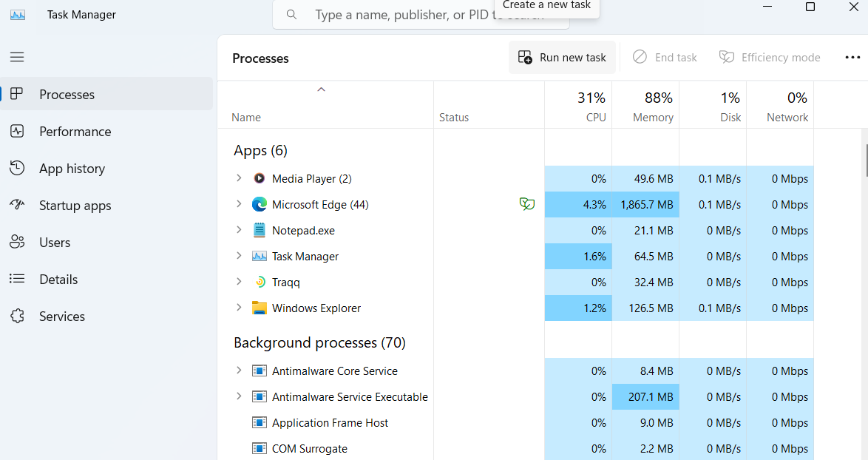Click Antimalware Core Service icon
The image size is (868, 460).
(259, 371)
